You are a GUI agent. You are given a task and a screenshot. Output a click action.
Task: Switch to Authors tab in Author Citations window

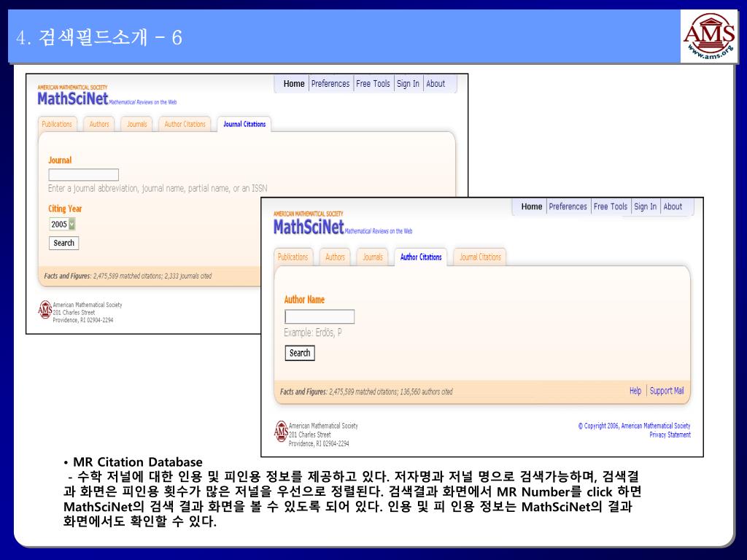click(335, 257)
